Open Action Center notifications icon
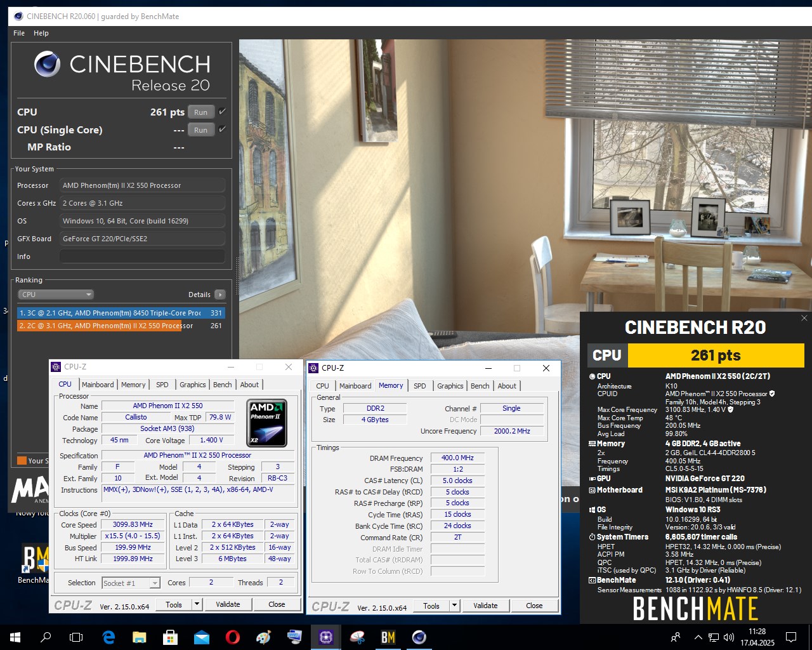812x650 pixels. coord(791,637)
